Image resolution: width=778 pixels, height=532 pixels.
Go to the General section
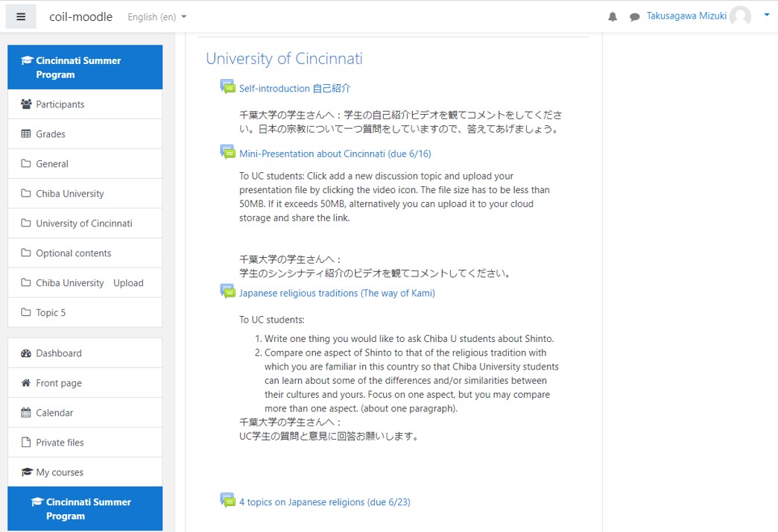coord(85,164)
